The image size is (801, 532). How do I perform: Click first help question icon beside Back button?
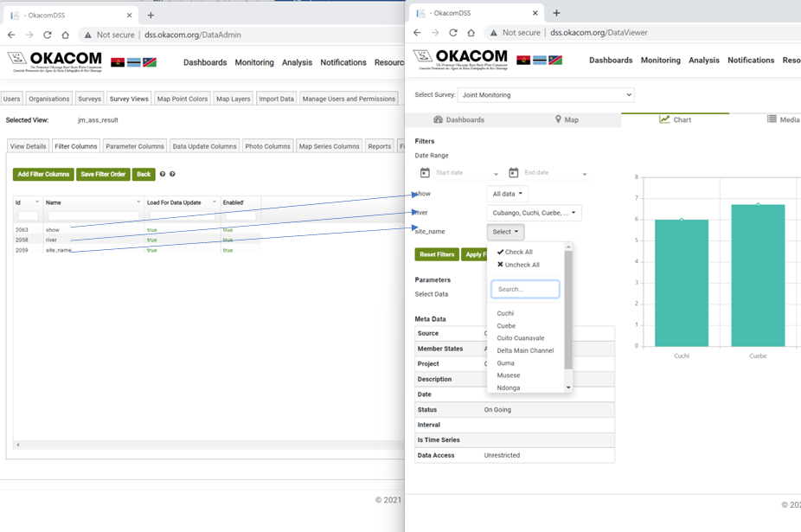[x=163, y=174]
